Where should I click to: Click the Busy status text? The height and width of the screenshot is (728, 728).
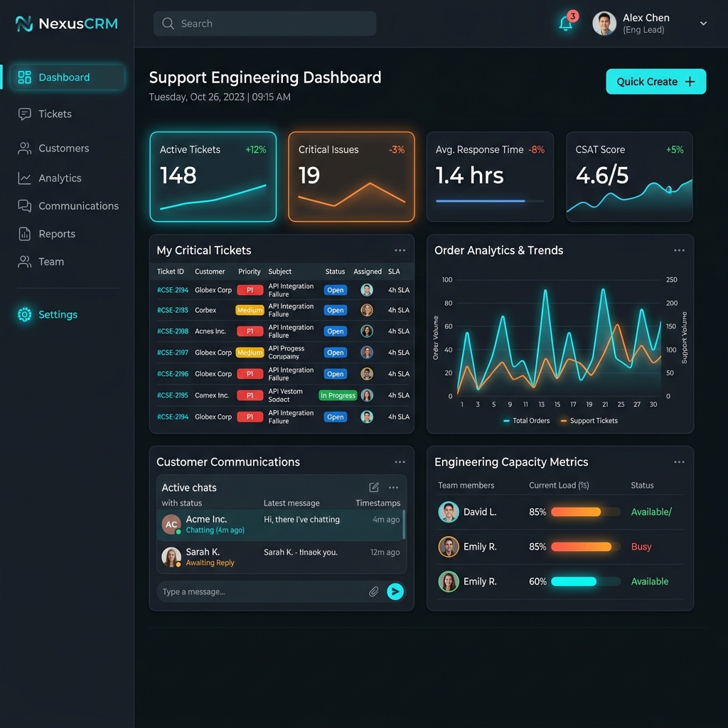[641, 547]
